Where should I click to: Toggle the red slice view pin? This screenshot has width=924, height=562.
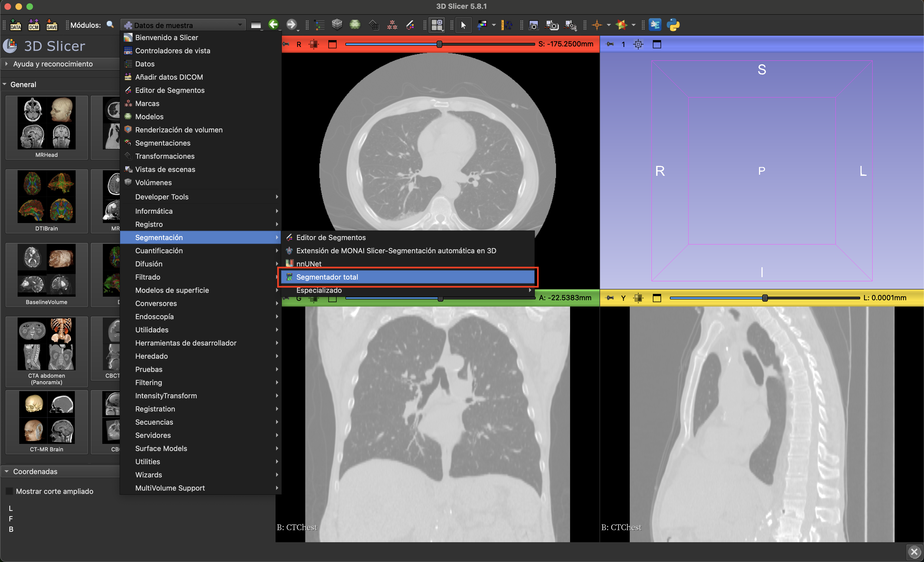click(286, 44)
